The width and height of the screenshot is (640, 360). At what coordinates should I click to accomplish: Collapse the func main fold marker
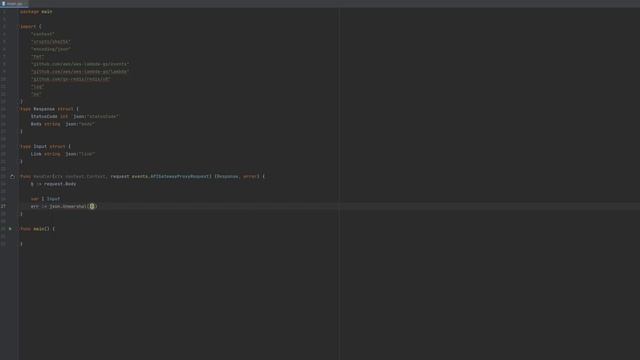tap(18, 229)
